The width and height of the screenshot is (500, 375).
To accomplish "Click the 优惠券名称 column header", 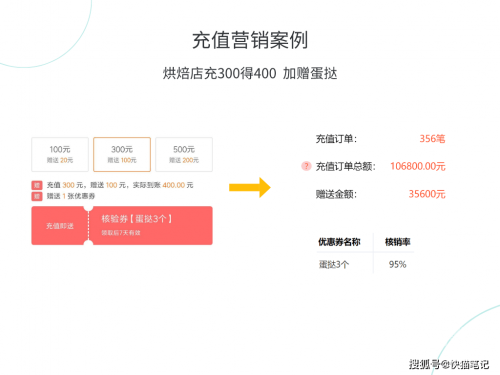I will click(339, 242).
